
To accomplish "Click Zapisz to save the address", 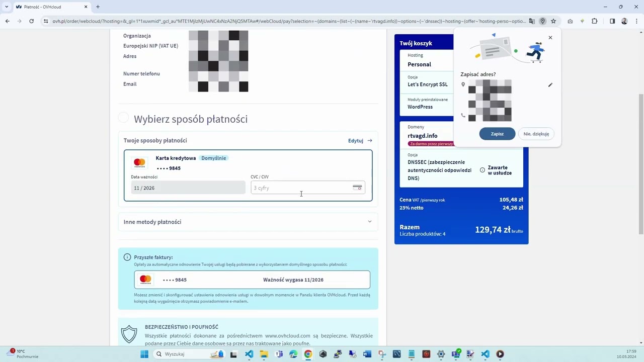I will tap(497, 134).
